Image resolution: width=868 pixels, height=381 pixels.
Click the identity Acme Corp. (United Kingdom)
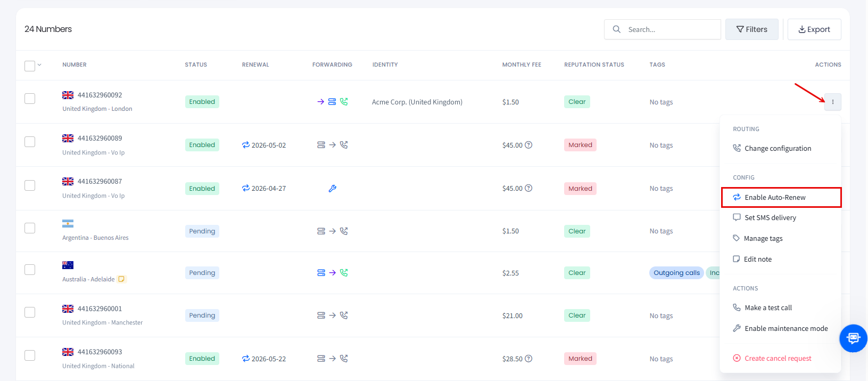point(417,102)
